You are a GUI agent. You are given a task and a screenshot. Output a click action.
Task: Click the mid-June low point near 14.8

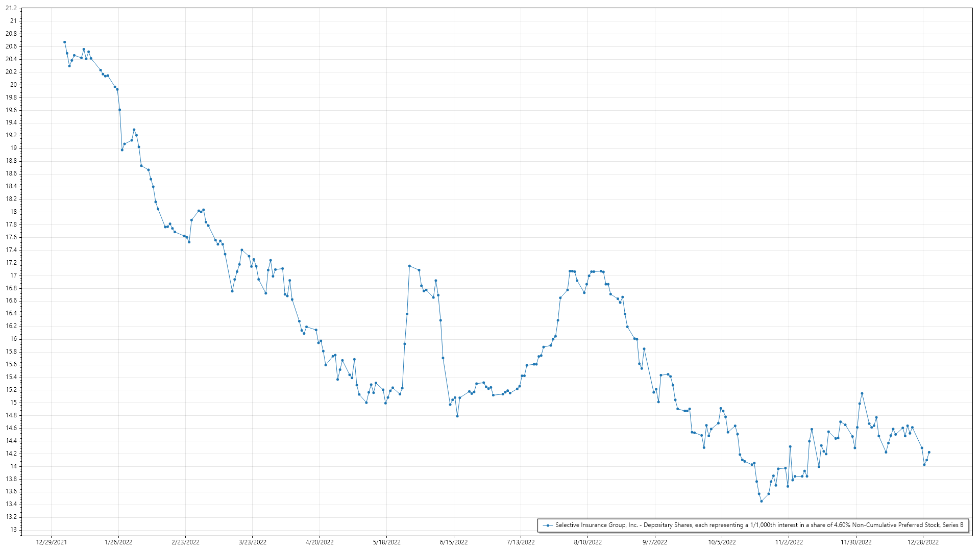tap(457, 416)
